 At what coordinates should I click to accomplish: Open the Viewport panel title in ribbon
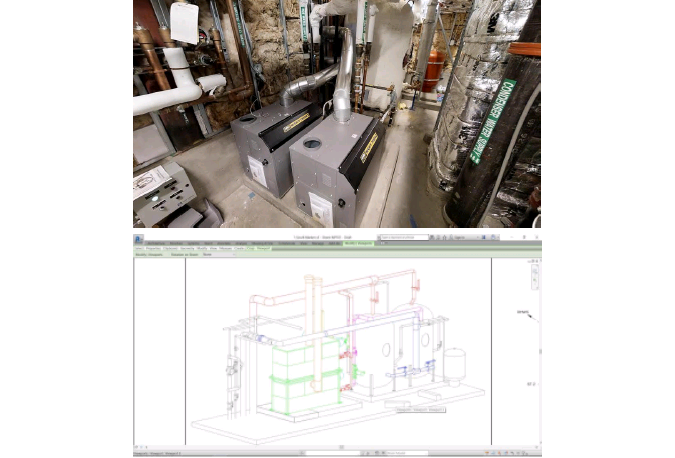coord(263,248)
